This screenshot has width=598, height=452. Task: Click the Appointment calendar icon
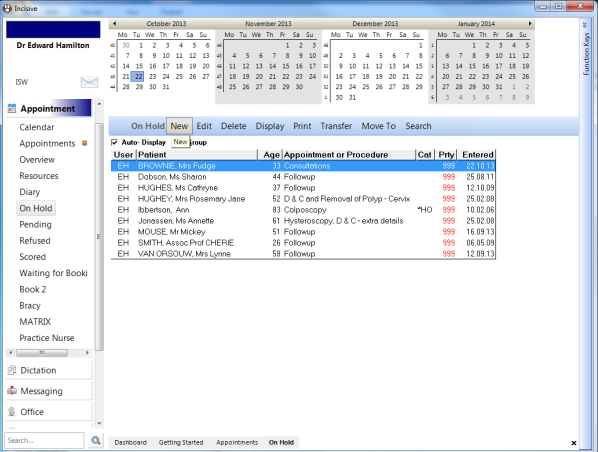12,108
